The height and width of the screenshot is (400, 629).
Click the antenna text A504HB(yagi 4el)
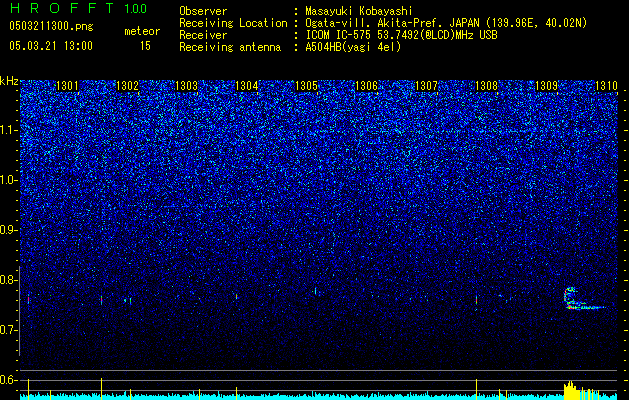click(x=353, y=47)
